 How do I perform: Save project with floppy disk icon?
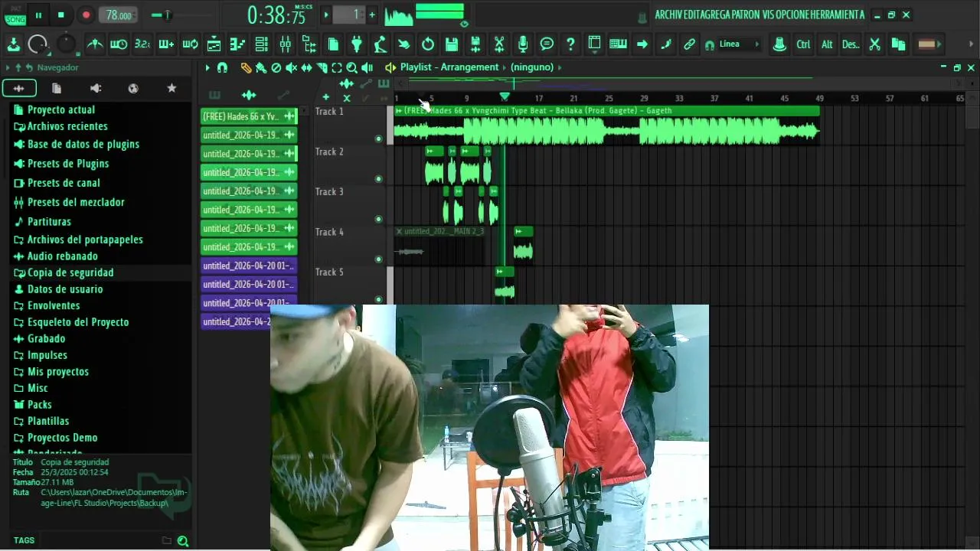[x=452, y=44]
